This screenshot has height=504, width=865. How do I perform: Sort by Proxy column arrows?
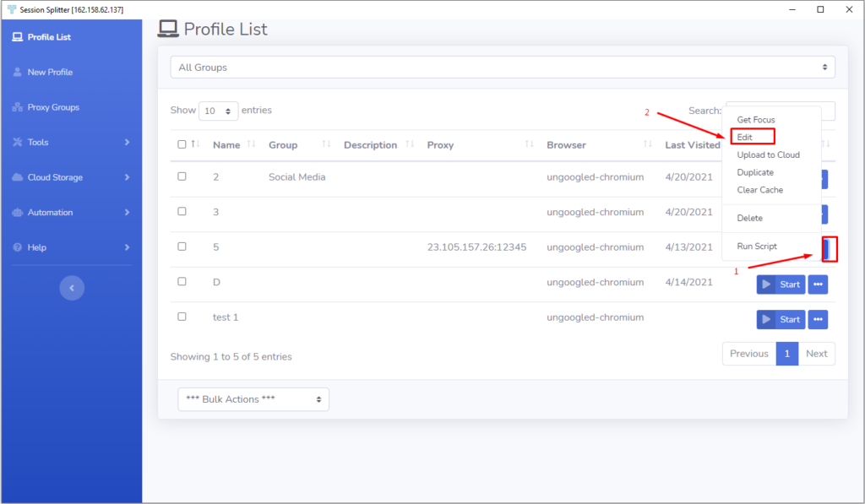tap(530, 144)
